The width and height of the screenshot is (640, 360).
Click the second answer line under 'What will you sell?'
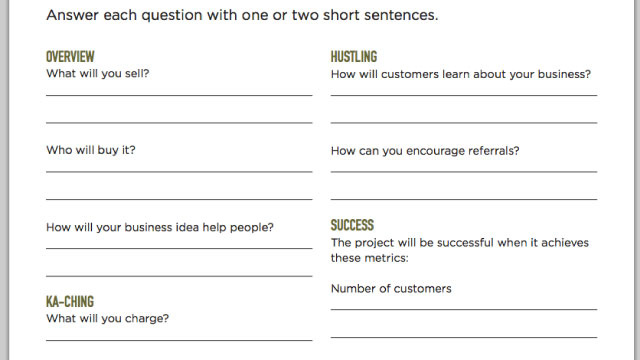(179, 122)
